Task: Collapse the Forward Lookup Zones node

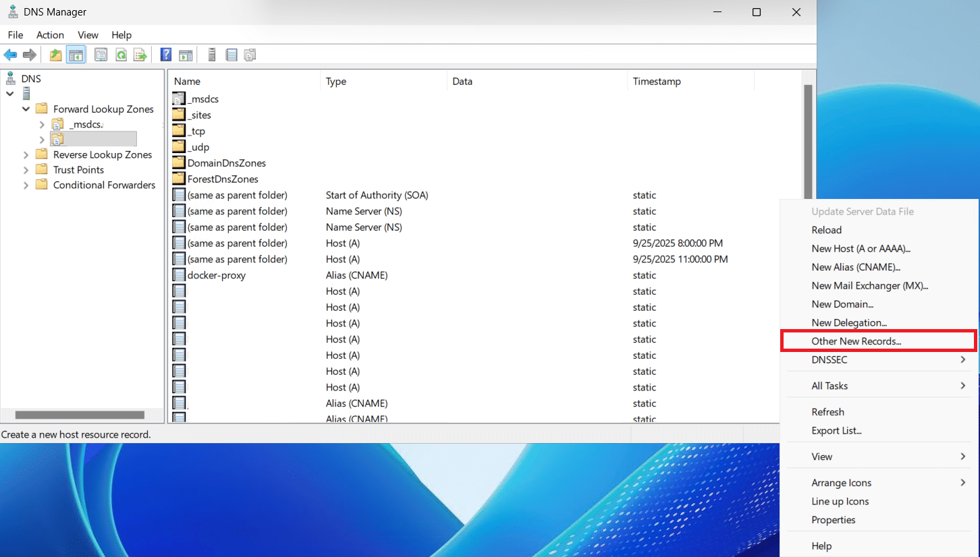Action: tap(26, 109)
